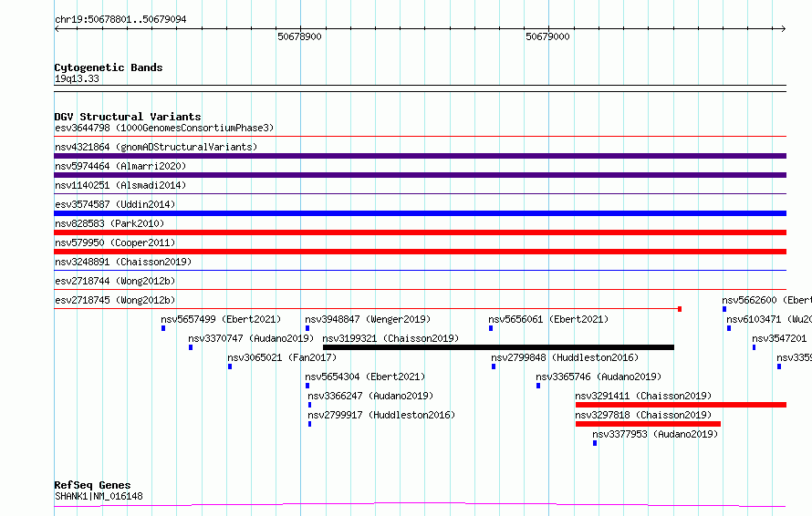Click blue marker under nsv2799848
812x516 pixels.
point(494,366)
